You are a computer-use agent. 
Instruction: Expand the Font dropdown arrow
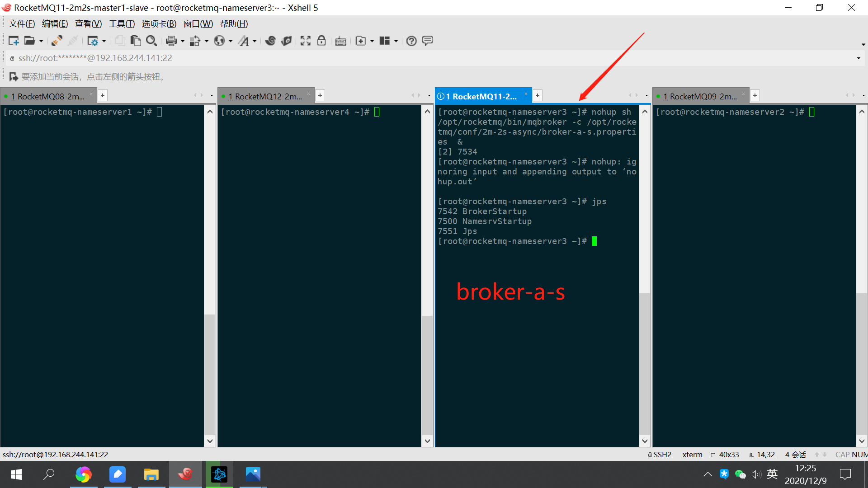tap(255, 41)
